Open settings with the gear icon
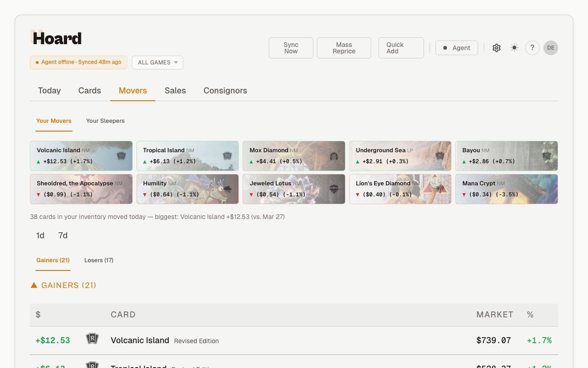This screenshot has width=588, height=368. pyautogui.click(x=497, y=48)
